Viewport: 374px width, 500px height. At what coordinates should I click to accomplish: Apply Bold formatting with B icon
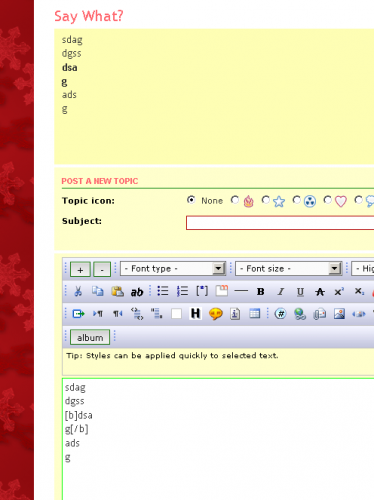pos(261,292)
